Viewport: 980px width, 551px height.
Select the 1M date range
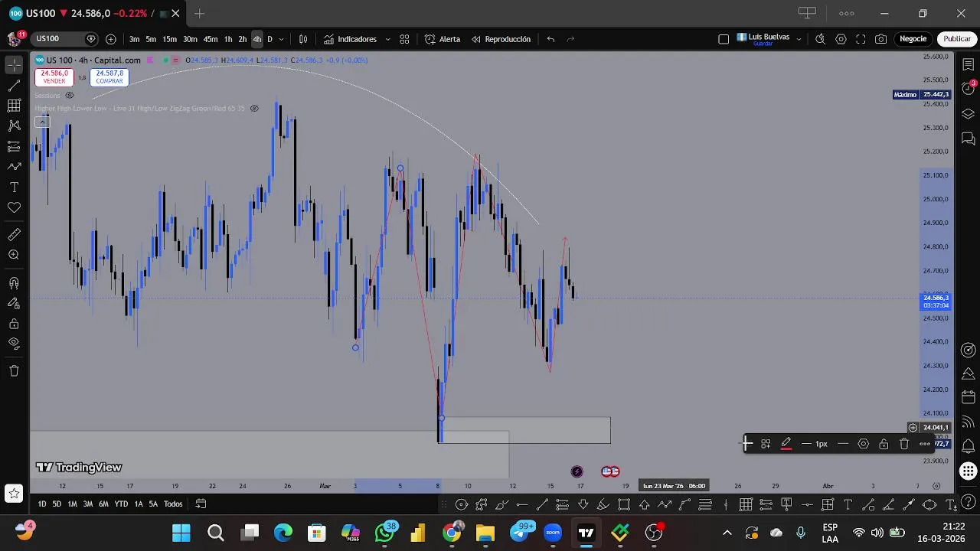pos(72,504)
